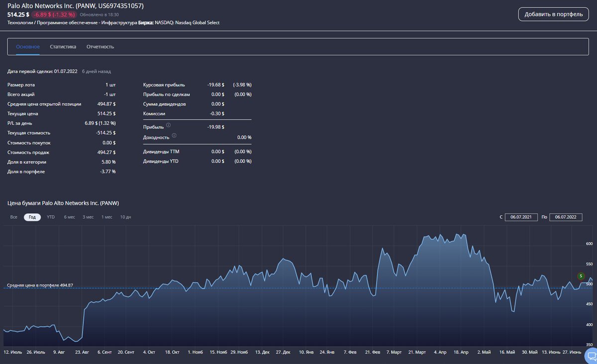Click the Дивиденды TTM label
Image resolution: width=597 pixels, height=364 pixels.
coord(161,151)
